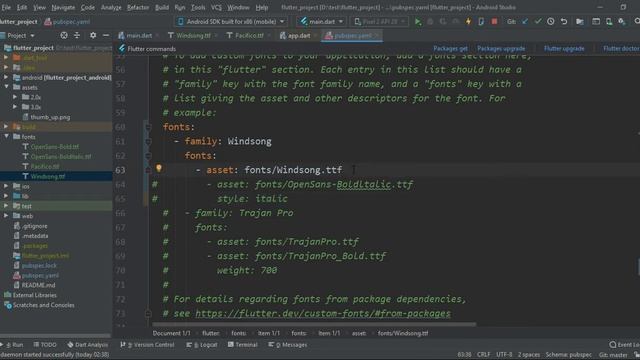
Task: Click the CRLF line separator in status bar
Action: coord(483,355)
